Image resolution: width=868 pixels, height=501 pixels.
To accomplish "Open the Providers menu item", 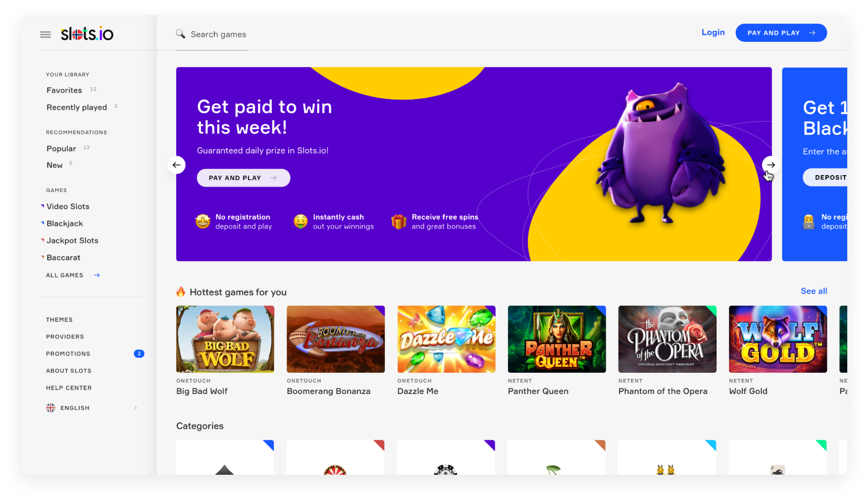I will coord(65,337).
